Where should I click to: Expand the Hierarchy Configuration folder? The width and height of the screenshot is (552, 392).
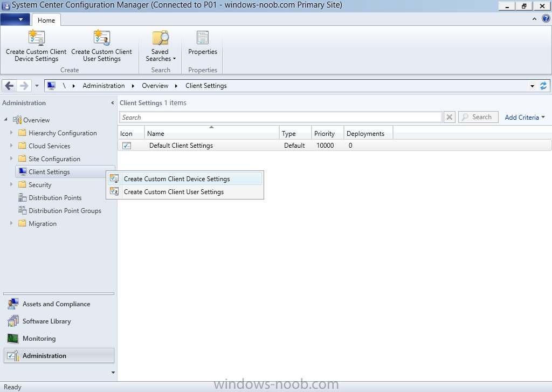pyautogui.click(x=11, y=133)
